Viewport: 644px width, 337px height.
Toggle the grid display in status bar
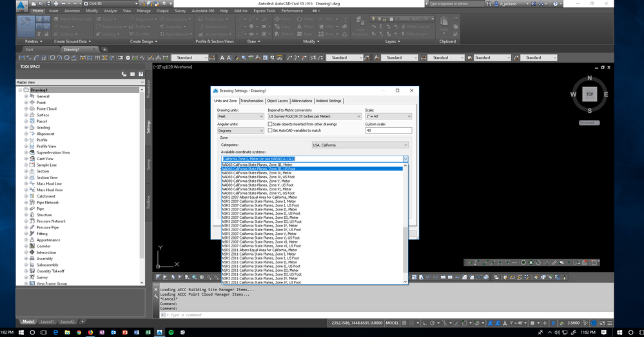click(405, 323)
